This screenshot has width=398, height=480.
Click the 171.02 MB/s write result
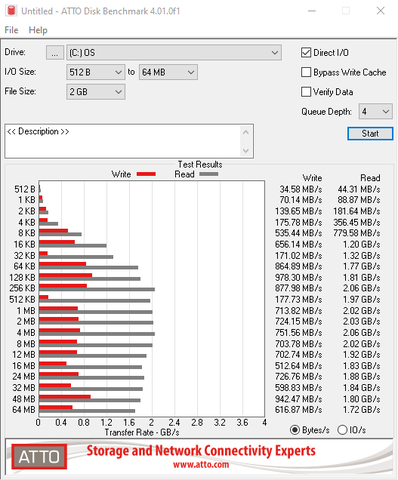(x=298, y=255)
